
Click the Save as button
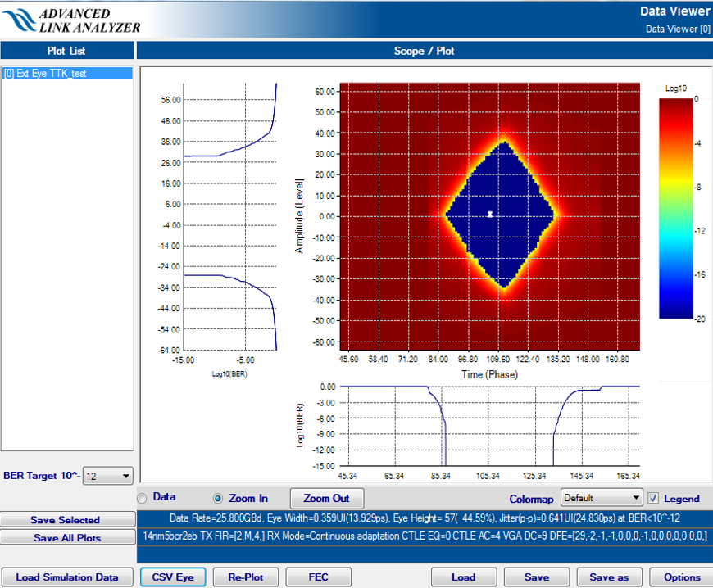click(x=609, y=577)
